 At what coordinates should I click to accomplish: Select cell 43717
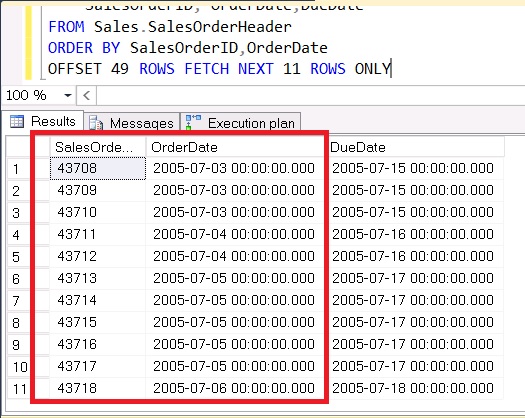tap(97, 366)
